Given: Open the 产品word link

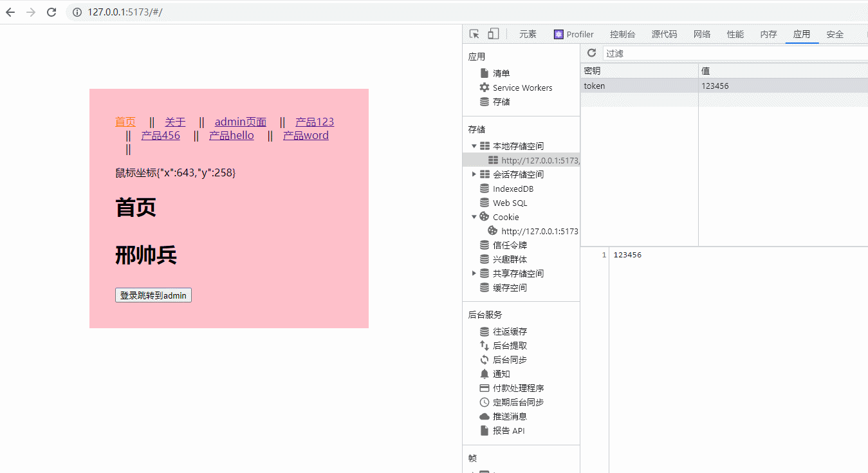Looking at the screenshot, I should tap(306, 135).
